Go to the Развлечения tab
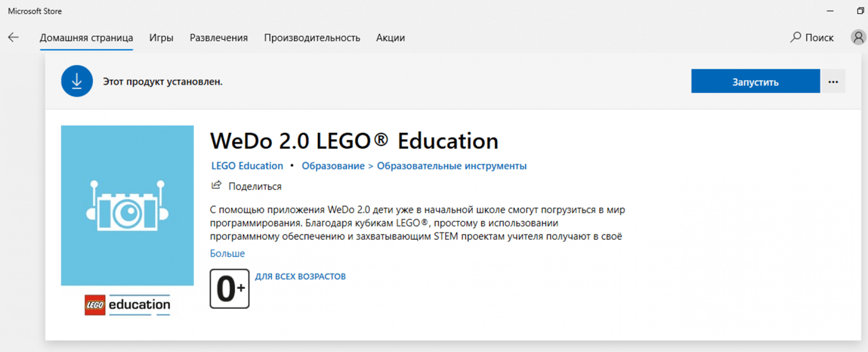Screen dimensions: 868x352 coord(218,38)
